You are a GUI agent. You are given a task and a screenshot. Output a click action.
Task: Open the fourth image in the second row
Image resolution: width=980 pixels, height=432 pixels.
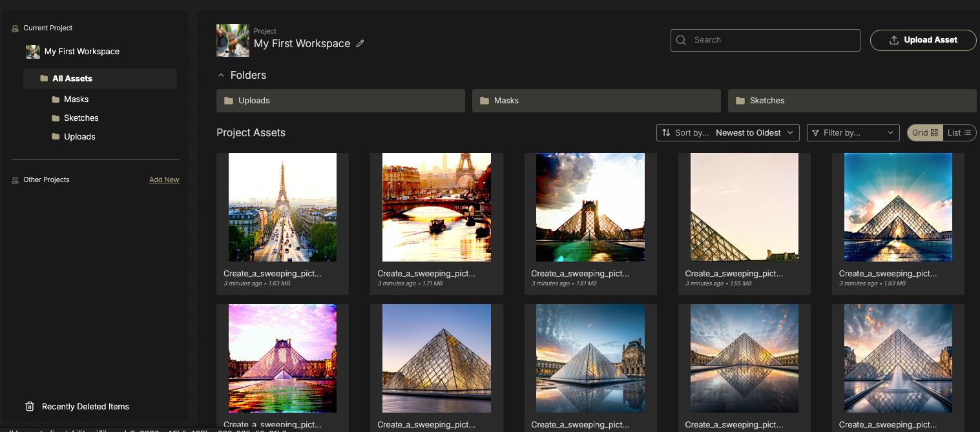point(744,358)
